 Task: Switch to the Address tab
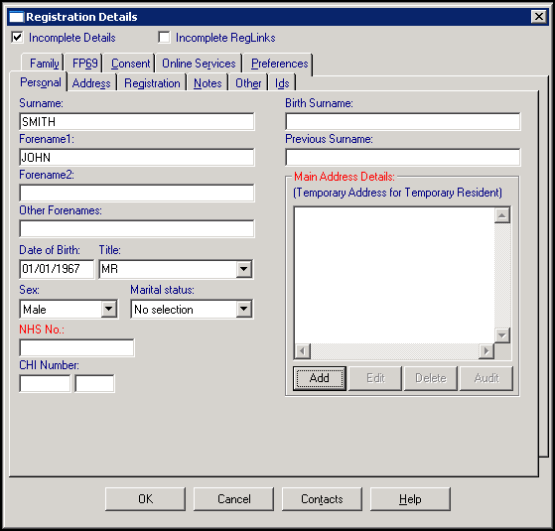pyautogui.click(x=91, y=84)
